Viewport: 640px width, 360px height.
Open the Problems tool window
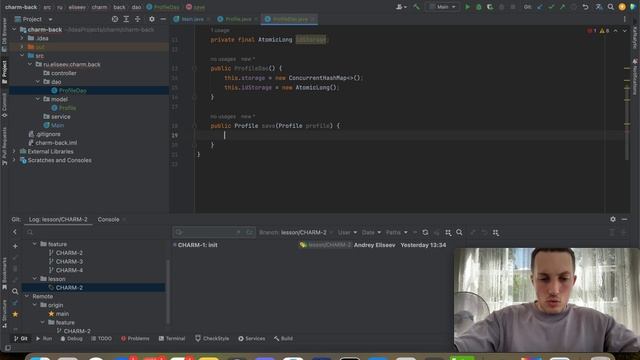tap(135, 338)
